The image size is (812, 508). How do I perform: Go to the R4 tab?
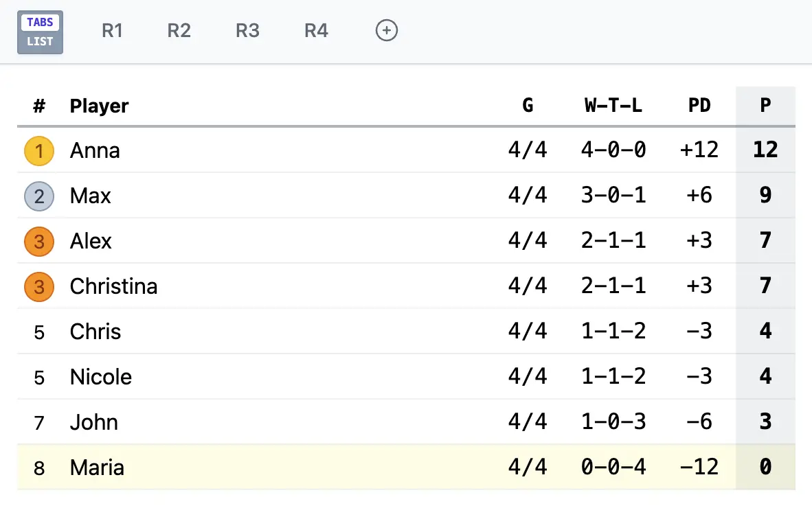(x=316, y=31)
